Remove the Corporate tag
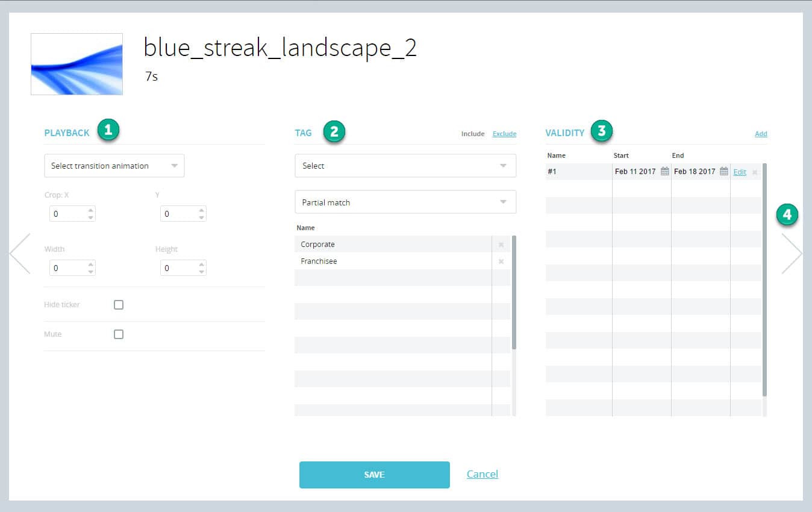 coord(501,245)
